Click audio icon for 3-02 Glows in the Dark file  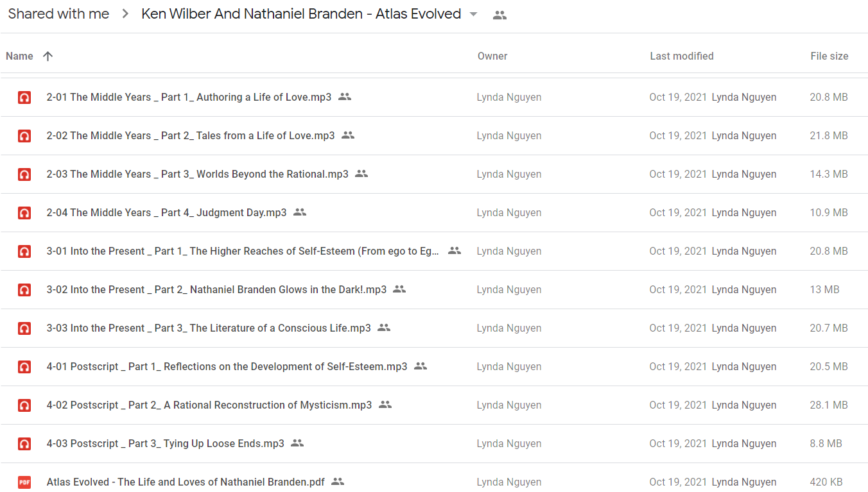pyautogui.click(x=24, y=290)
